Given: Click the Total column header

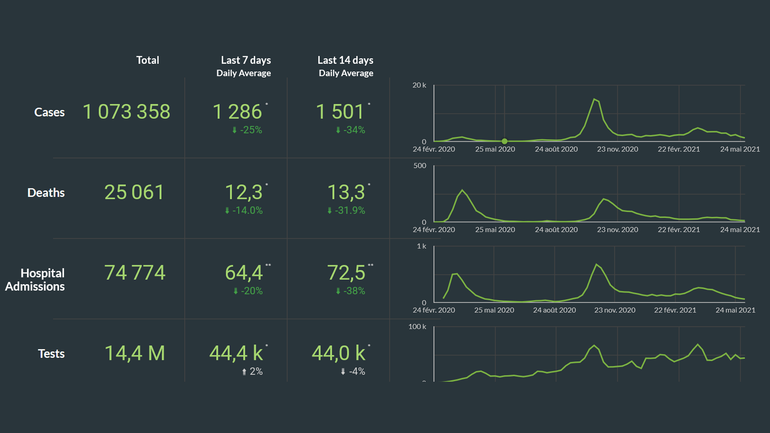Looking at the screenshot, I should point(147,61).
